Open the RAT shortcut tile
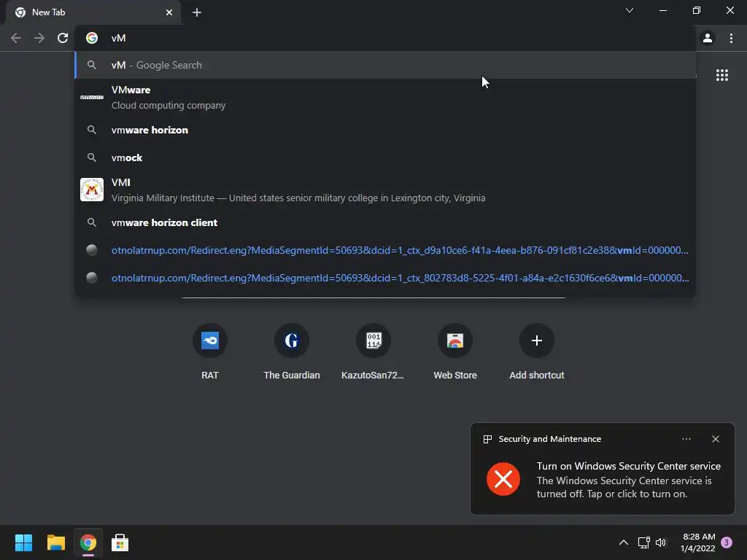Viewport: 747px width, 560px height. 209,351
